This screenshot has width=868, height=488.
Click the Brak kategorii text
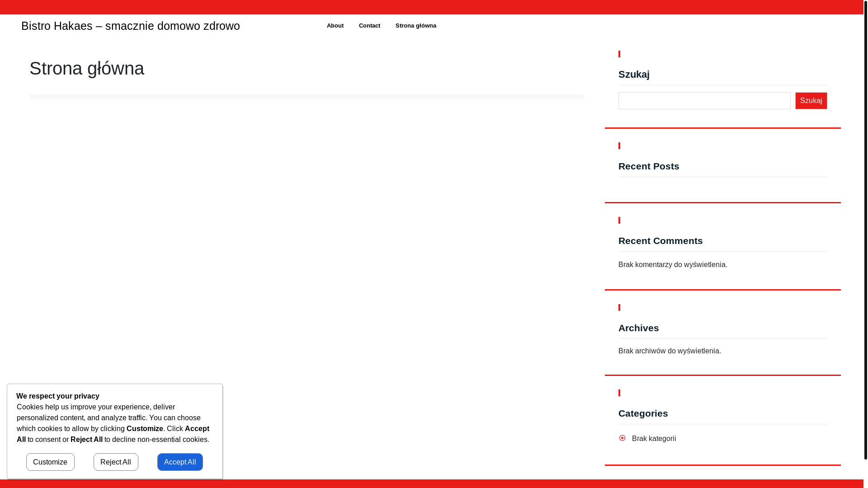coord(654,438)
